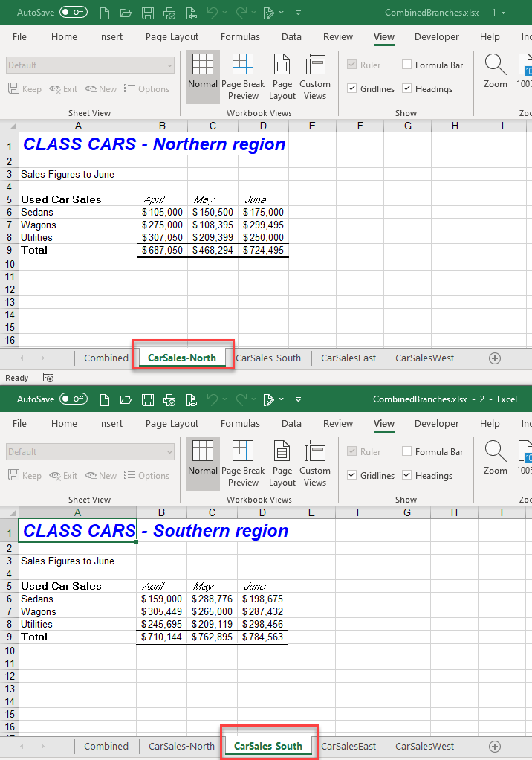Click macro record icon beside Ready status

coord(48,378)
